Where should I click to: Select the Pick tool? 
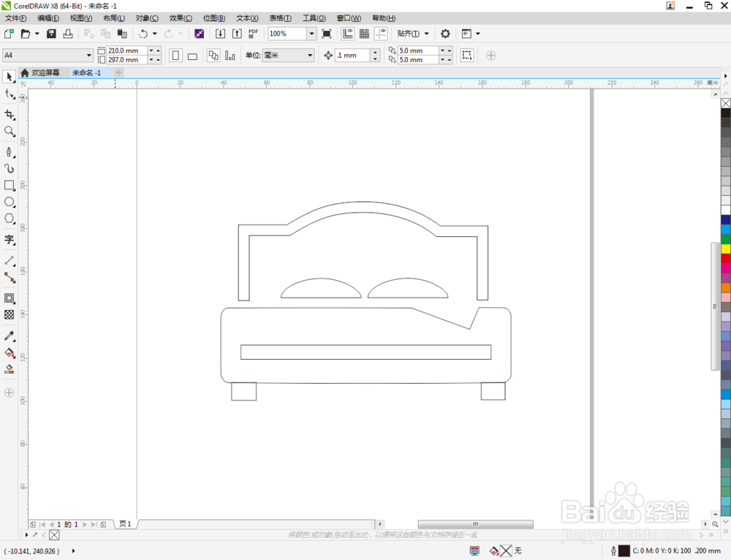10,77
